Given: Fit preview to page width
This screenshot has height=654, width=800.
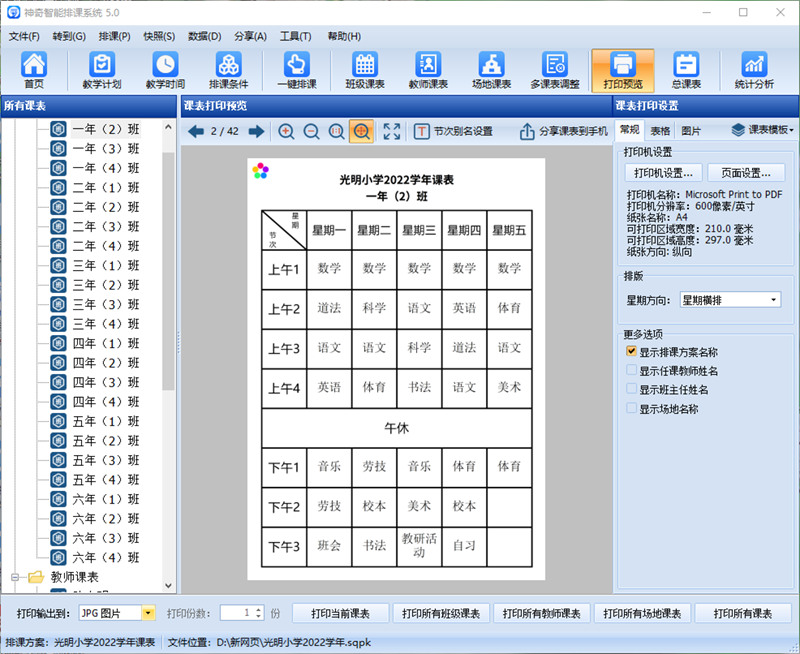Looking at the screenshot, I should pos(336,132).
